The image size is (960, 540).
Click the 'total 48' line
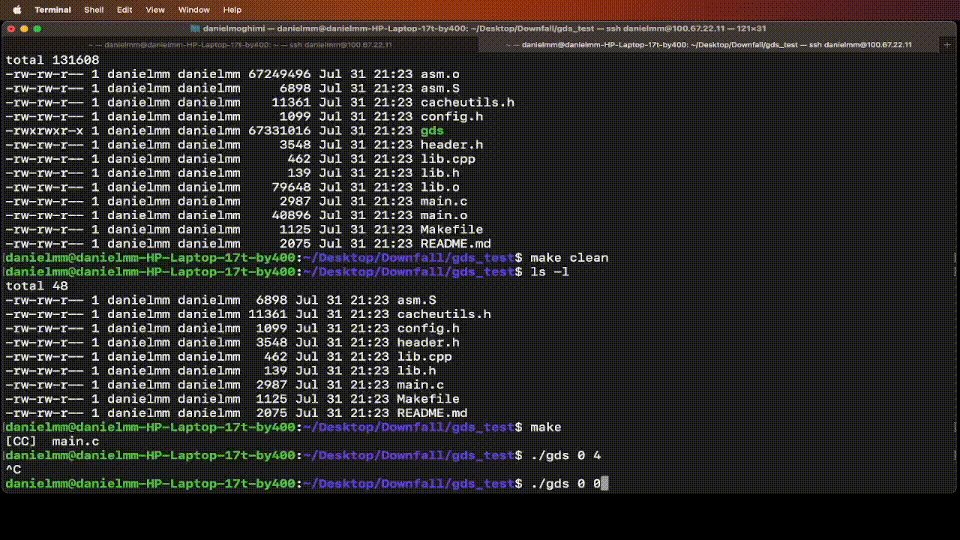point(37,286)
